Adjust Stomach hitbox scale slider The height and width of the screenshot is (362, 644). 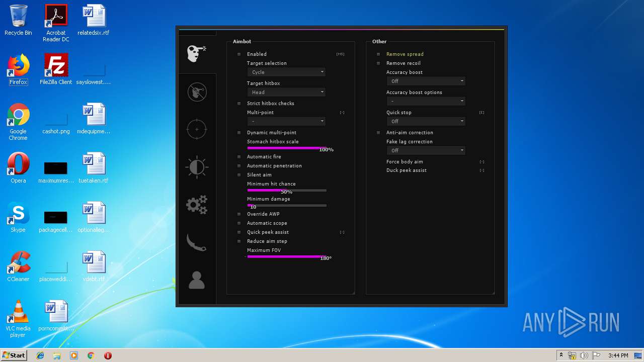tap(287, 148)
